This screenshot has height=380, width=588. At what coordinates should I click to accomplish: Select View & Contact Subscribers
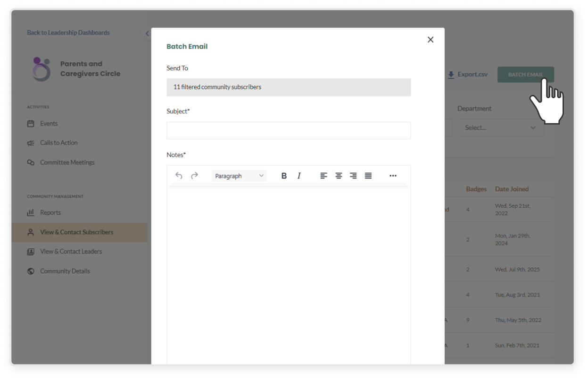76,232
